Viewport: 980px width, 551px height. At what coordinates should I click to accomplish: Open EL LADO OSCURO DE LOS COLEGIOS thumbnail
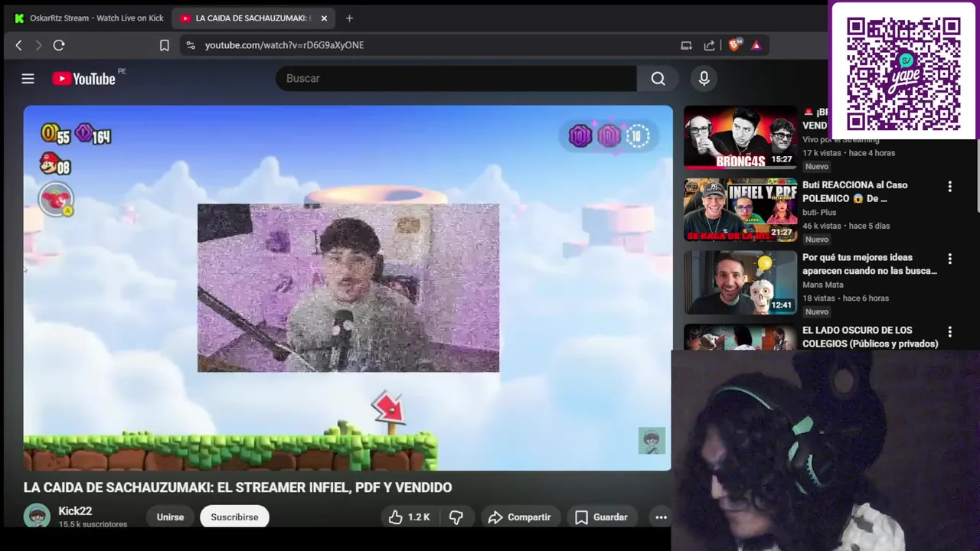pos(740,337)
